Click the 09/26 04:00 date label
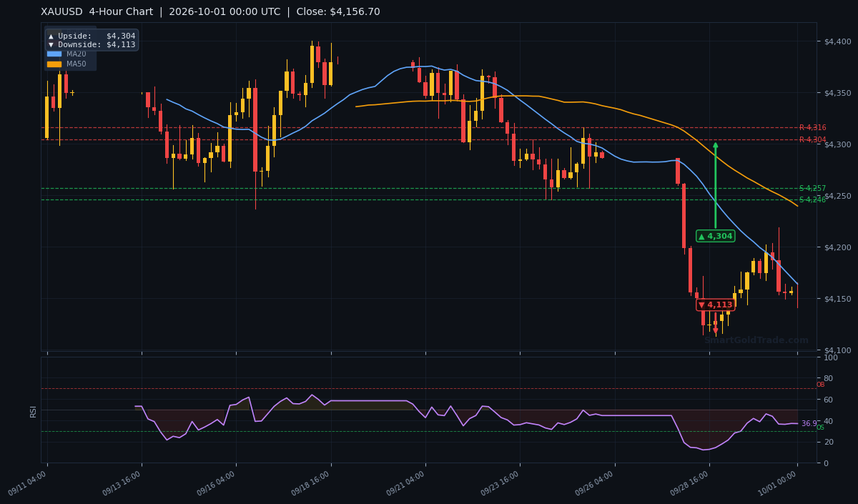This screenshot has height=504, width=858. (x=596, y=483)
